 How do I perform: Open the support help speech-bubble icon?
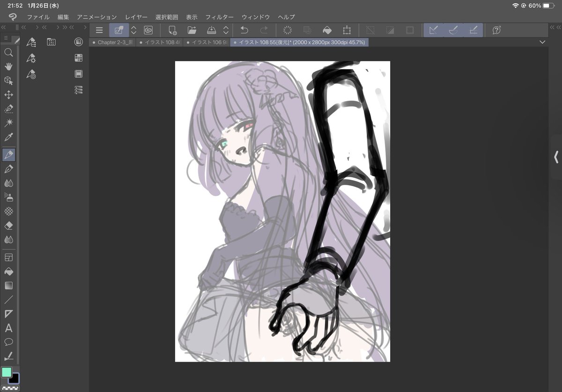[497, 30]
